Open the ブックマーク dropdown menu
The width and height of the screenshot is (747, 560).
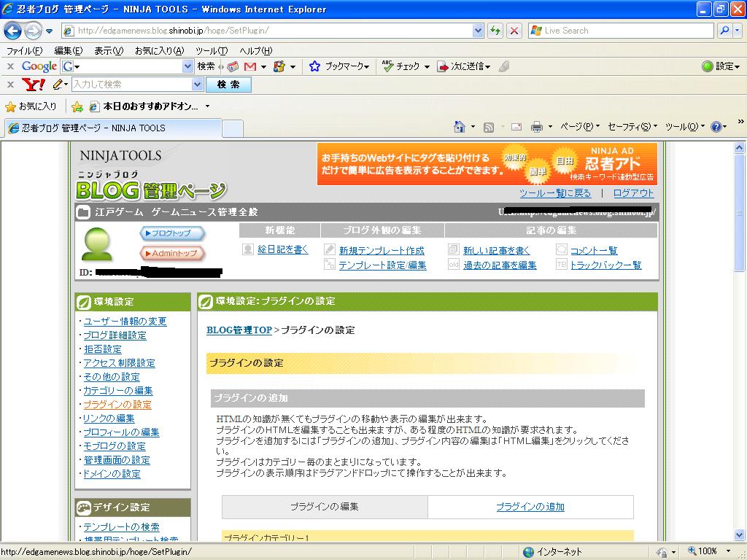point(347,66)
